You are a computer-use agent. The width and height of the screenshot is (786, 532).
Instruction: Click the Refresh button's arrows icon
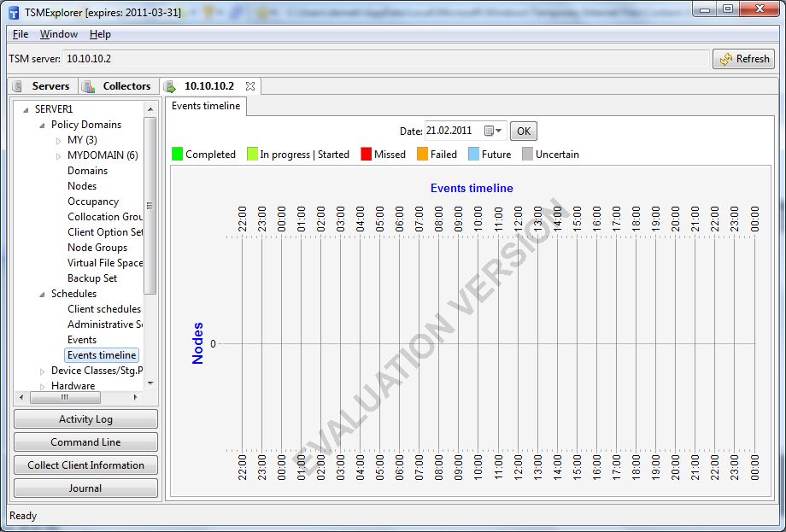tap(726, 59)
